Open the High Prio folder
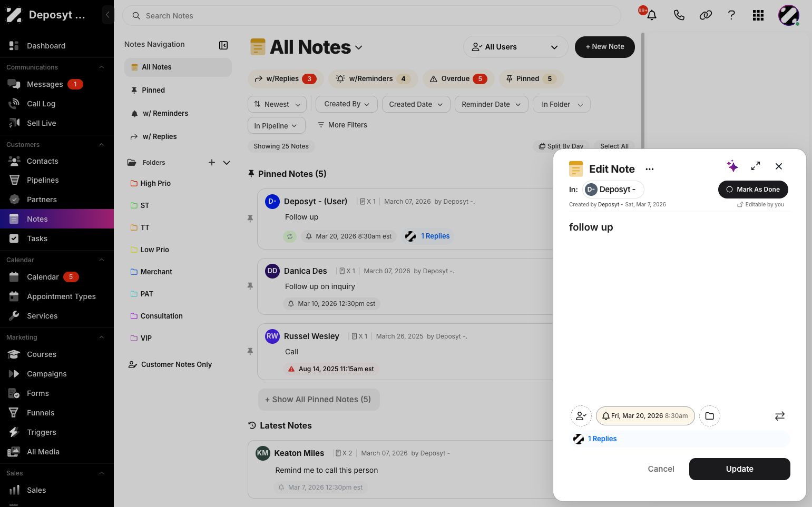 point(155,183)
